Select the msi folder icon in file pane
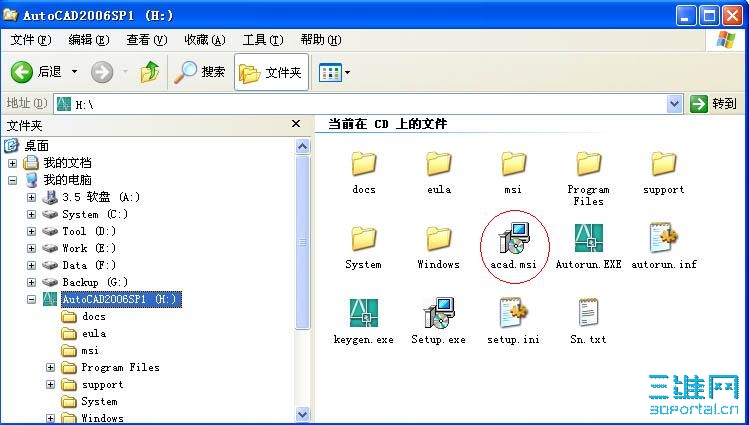 pos(514,164)
